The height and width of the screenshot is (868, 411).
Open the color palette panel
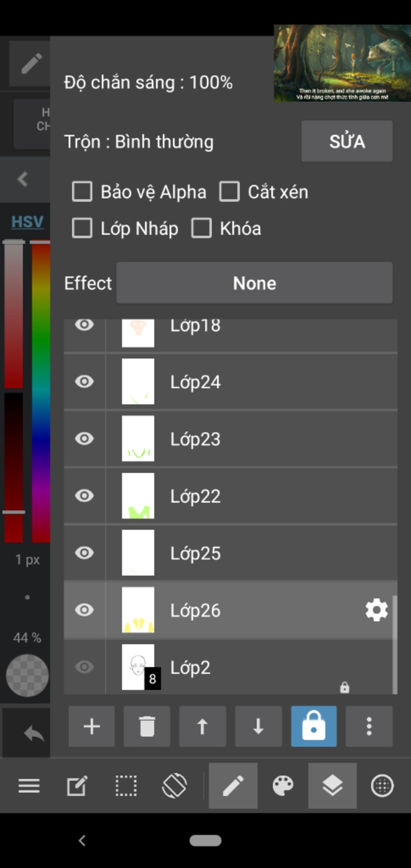click(283, 786)
